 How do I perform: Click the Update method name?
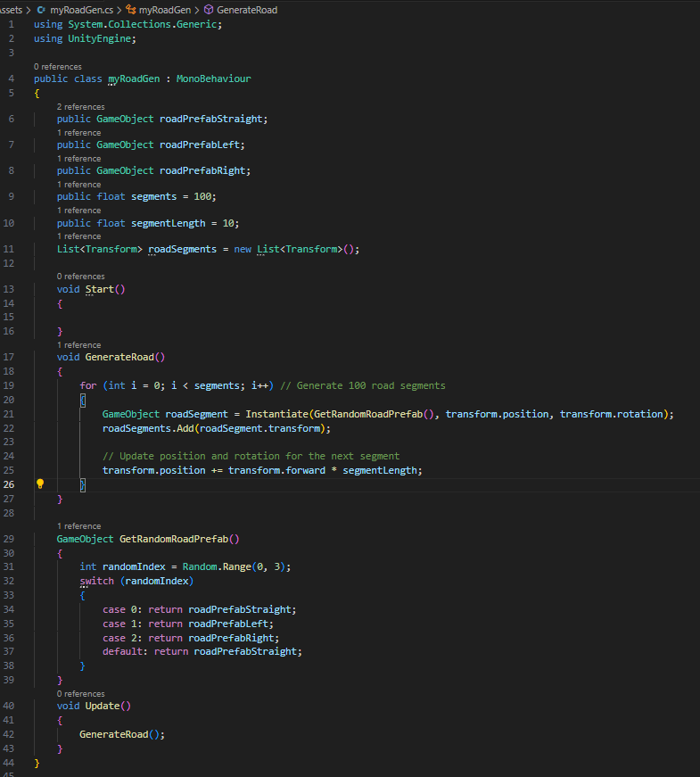[x=103, y=706]
